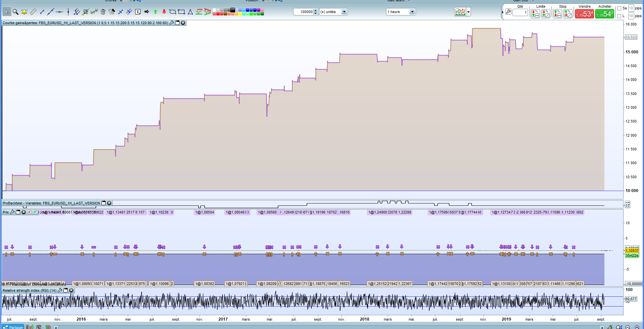Insert a green up arrow marker

tap(155, 12)
